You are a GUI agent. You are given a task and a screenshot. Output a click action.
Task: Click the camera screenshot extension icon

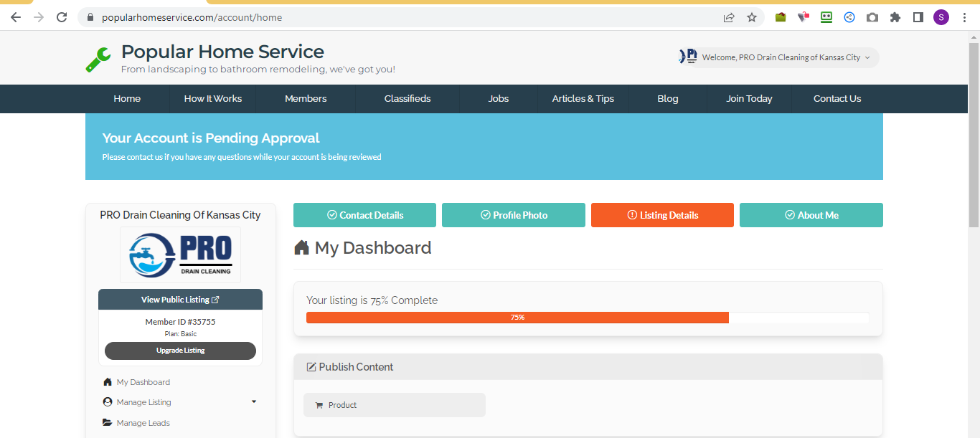click(x=872, y=17)
